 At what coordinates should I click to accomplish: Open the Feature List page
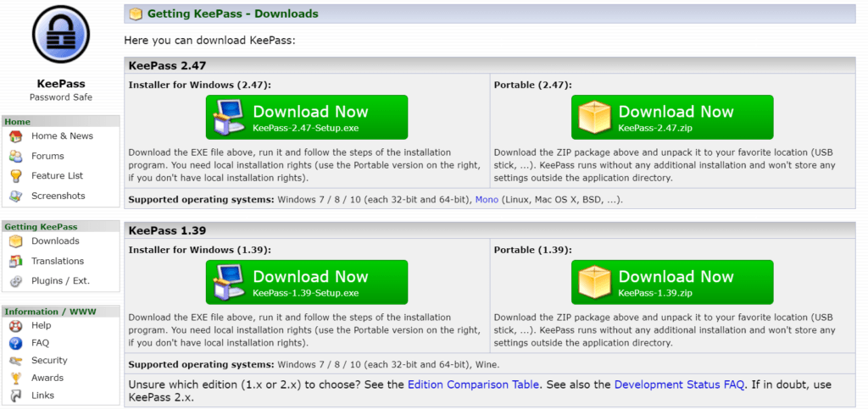click(x=57, y=176)
